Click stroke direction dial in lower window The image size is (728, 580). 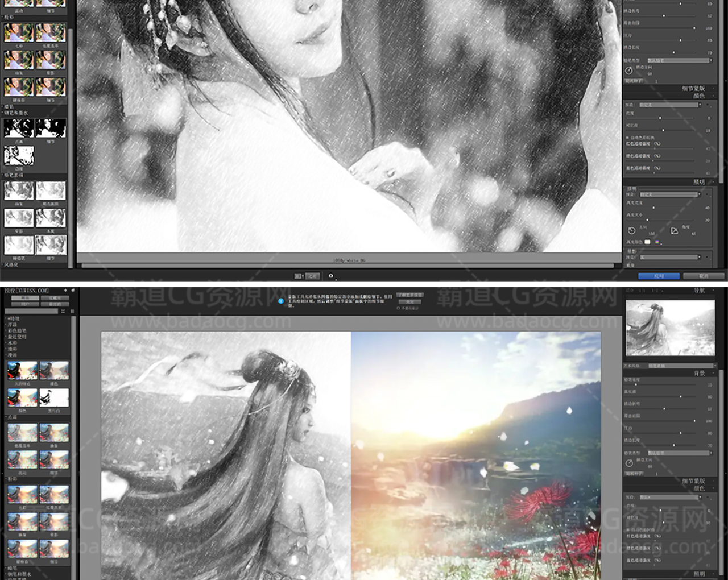(629, 463)
